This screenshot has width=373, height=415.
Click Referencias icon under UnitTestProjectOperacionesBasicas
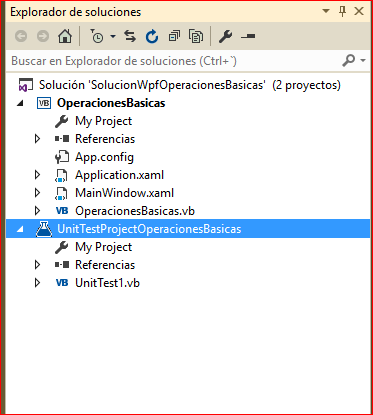point(62,265)
